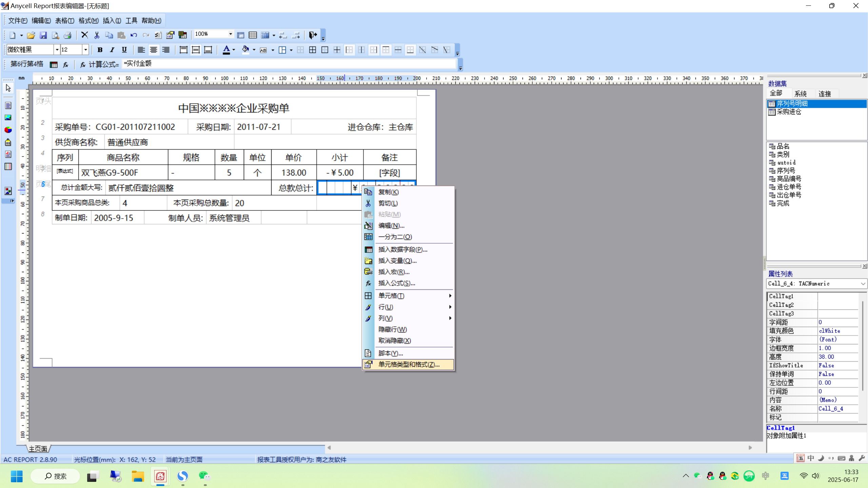Click the dataset grid icon in the main toolbar
This screenshot has height=488, width=868.
182,35
